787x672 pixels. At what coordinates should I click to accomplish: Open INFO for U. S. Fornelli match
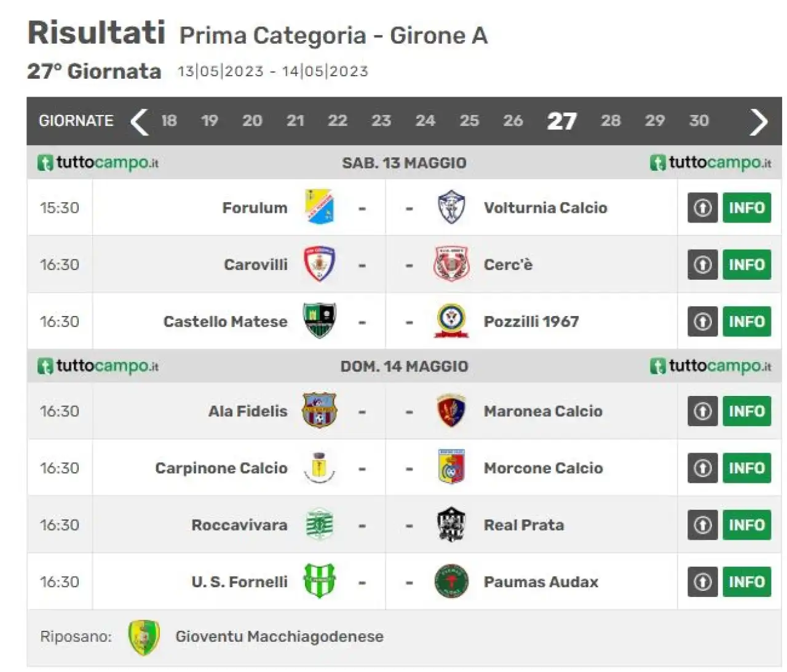tap(746, 582)
